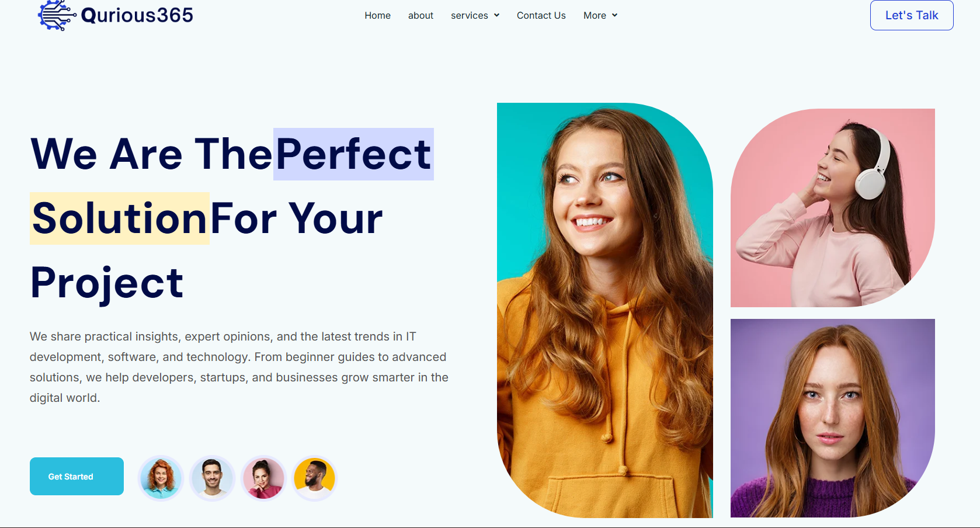
Task: Click the Qurious365 gear logo icon
Action: [57, 15]
